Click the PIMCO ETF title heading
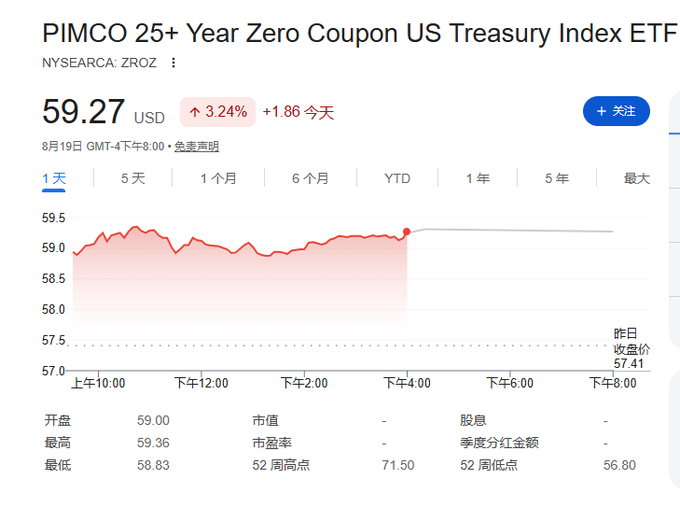The width and height of the screenshot is (680, 507). coord(360,33)
